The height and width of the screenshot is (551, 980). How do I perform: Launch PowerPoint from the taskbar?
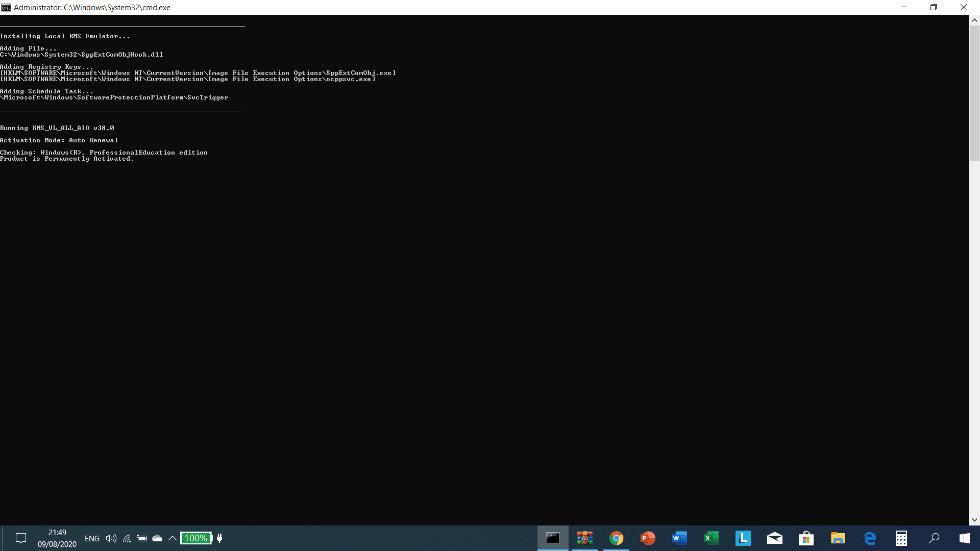pos(648,538)
